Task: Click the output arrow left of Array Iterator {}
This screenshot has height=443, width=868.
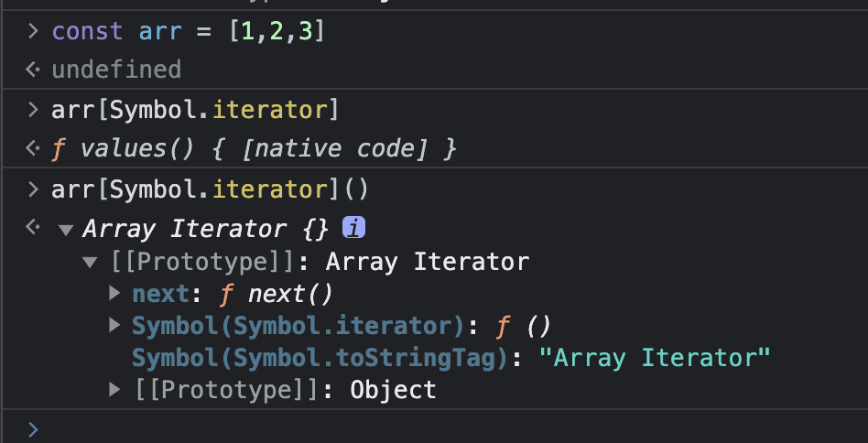Action: coord(33,227)
